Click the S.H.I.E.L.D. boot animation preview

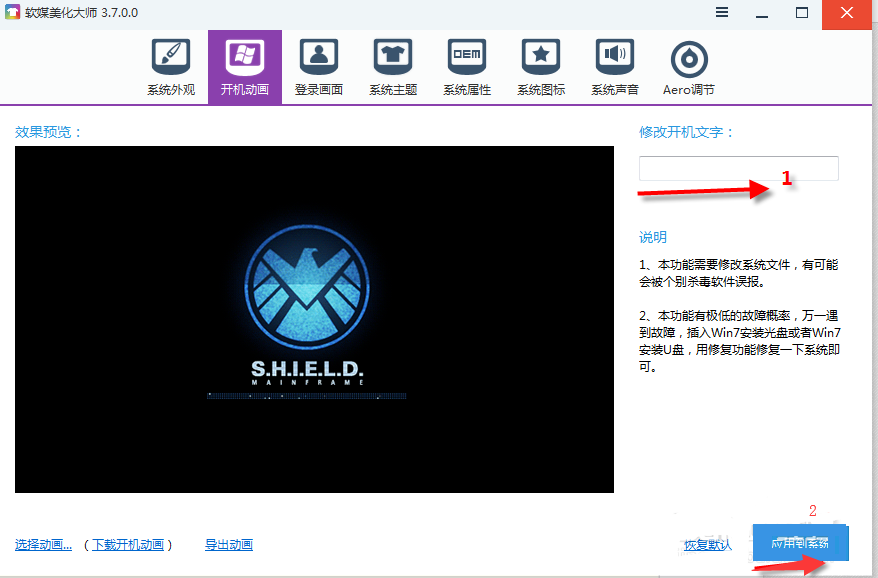pyautogui.click(x=314, y=319)
